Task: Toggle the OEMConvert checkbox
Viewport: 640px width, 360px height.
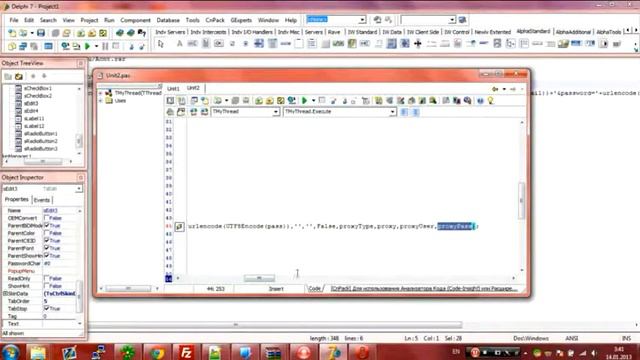Action: (x=47, y=218)
